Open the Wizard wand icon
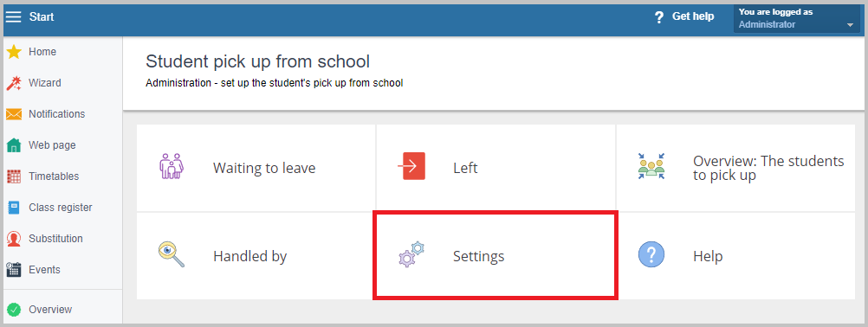The image size is (868, 327). point(14,83)
